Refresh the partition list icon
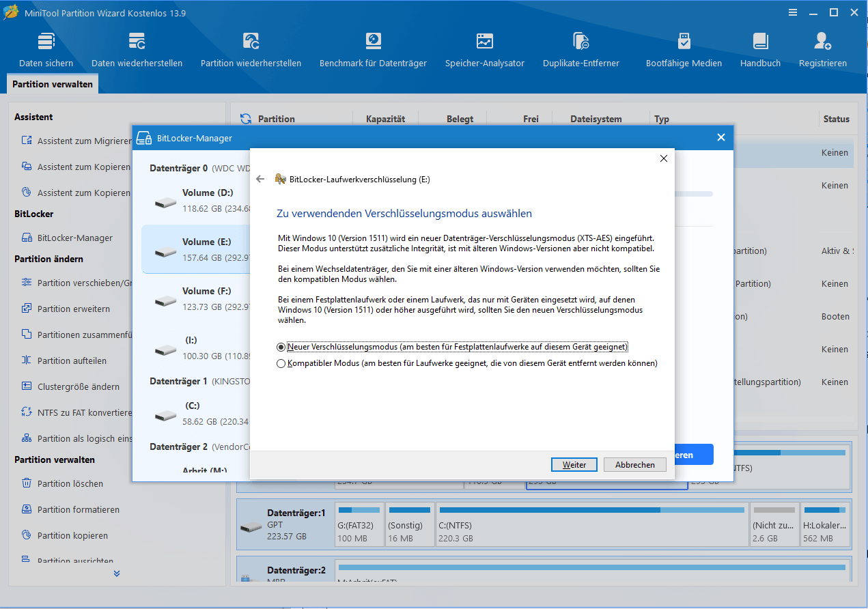This screenshot has width=868, height=609. click(246, 119)
